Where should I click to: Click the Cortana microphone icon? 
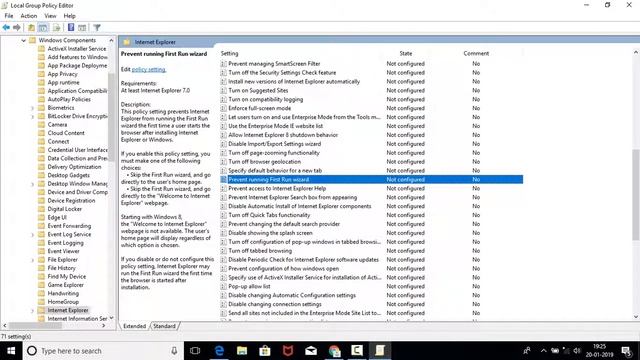coord(174,351)
